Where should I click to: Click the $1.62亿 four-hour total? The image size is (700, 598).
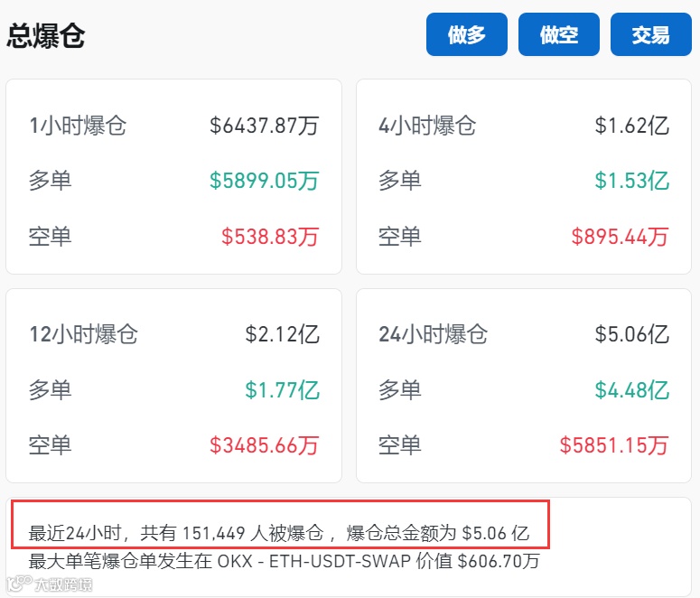pos(631,126)
